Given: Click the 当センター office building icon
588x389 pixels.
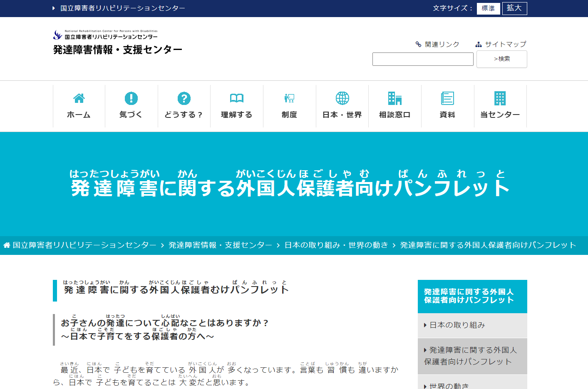Looking at the screenshot, I should pos(500,98).
